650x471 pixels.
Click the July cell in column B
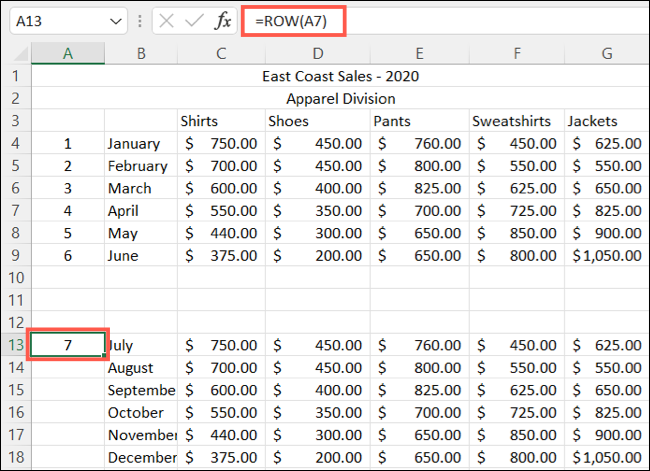(140, 344)
